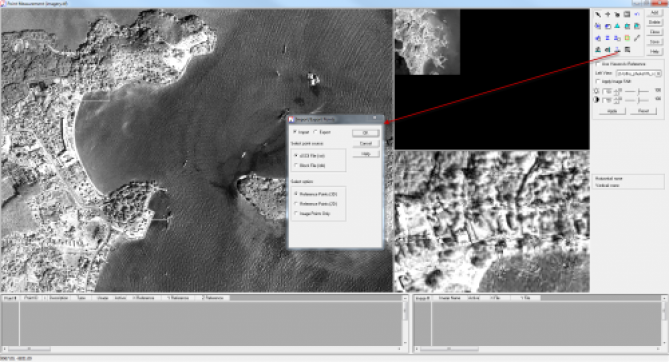Adjust the brightness slider handle
The image size is (669, 362).
639,91
